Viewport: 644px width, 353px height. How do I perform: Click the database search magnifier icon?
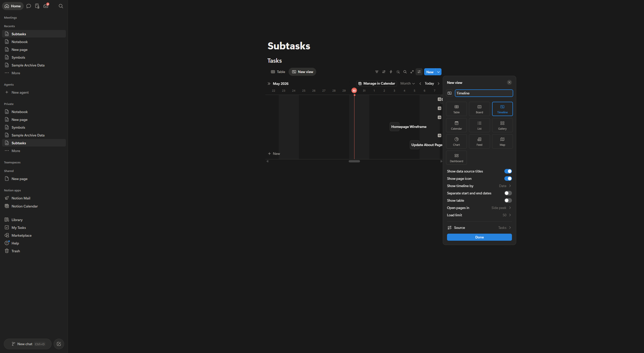(405, 72)
